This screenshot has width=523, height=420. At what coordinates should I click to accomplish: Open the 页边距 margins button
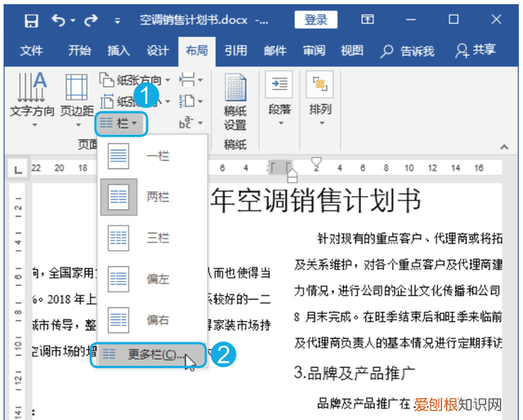(x=77, y=100)
